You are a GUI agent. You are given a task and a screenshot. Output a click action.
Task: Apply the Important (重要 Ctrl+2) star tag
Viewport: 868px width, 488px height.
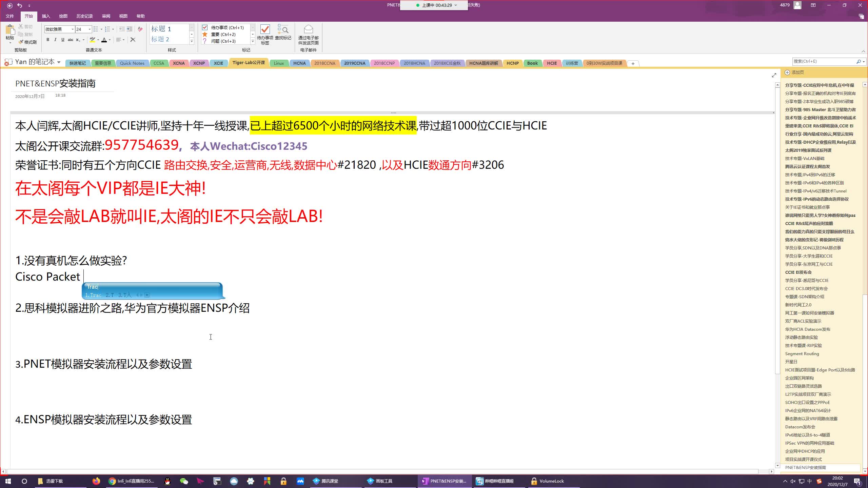click(223, 34)
